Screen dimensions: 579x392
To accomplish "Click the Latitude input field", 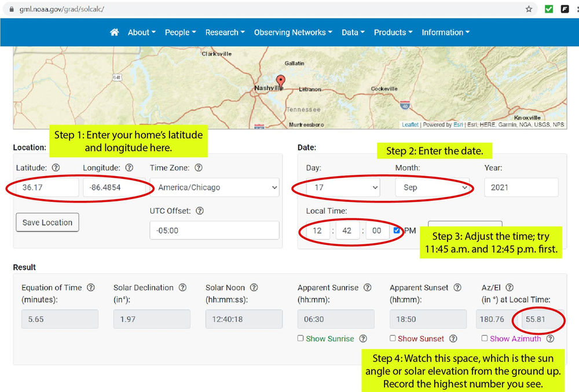I will tap(47, 188).
